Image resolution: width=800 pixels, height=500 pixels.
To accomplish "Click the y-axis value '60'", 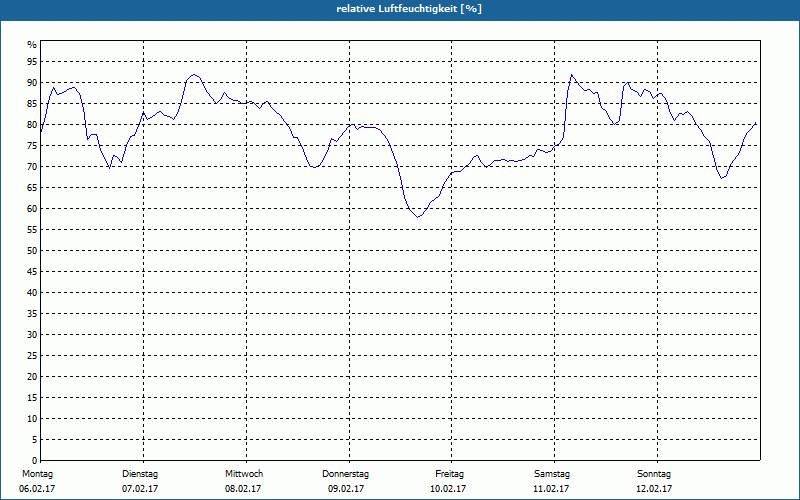I will click(32, 209).
